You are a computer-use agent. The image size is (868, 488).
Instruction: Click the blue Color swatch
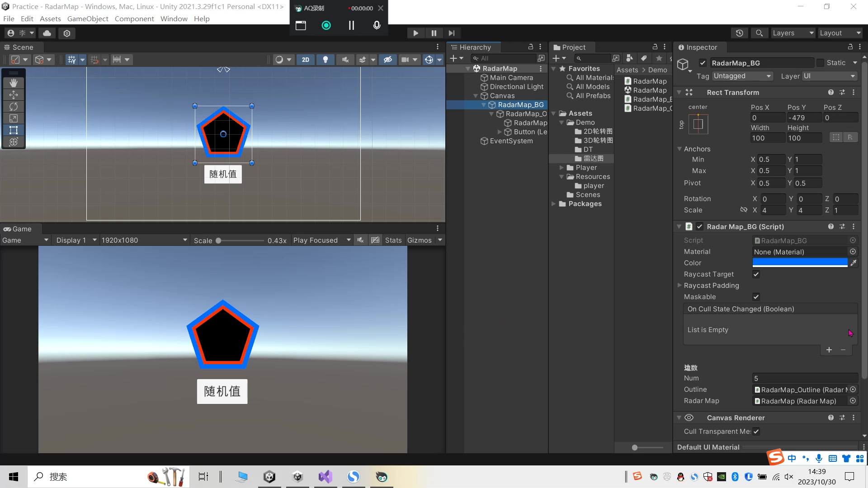click(x=799, y=263)
